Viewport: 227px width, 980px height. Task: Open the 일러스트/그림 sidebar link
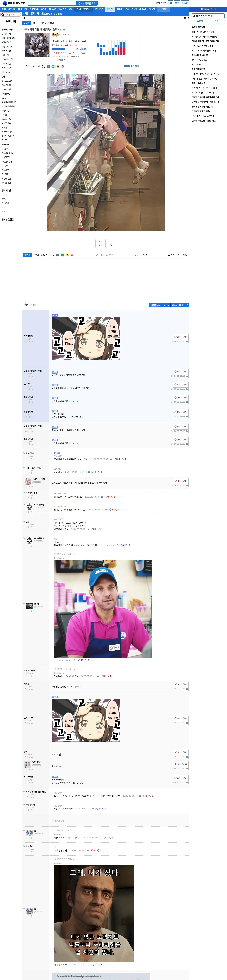[7, 81]
